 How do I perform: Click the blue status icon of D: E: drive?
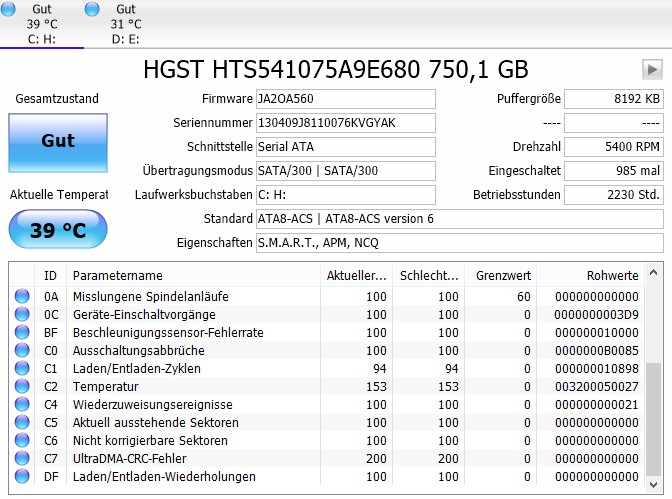[92, 9]
